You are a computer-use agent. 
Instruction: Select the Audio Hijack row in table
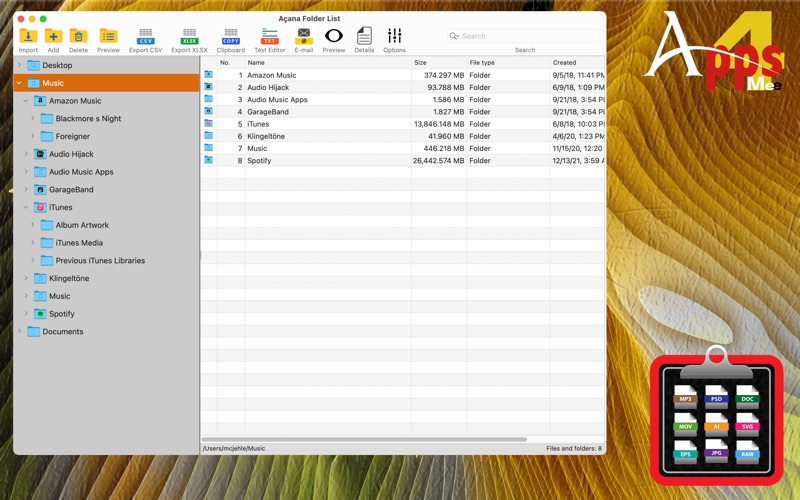tap(403, 87)
